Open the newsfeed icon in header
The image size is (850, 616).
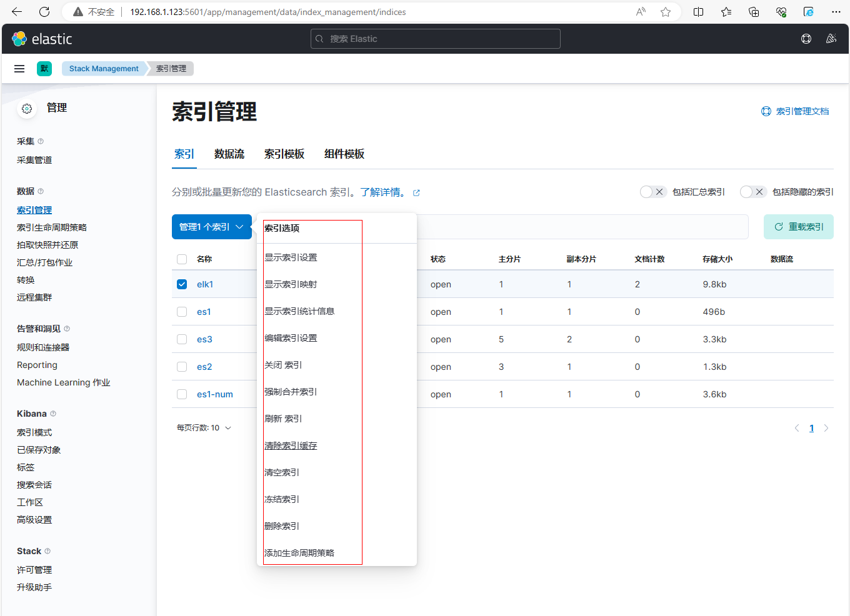click(831, 39)
